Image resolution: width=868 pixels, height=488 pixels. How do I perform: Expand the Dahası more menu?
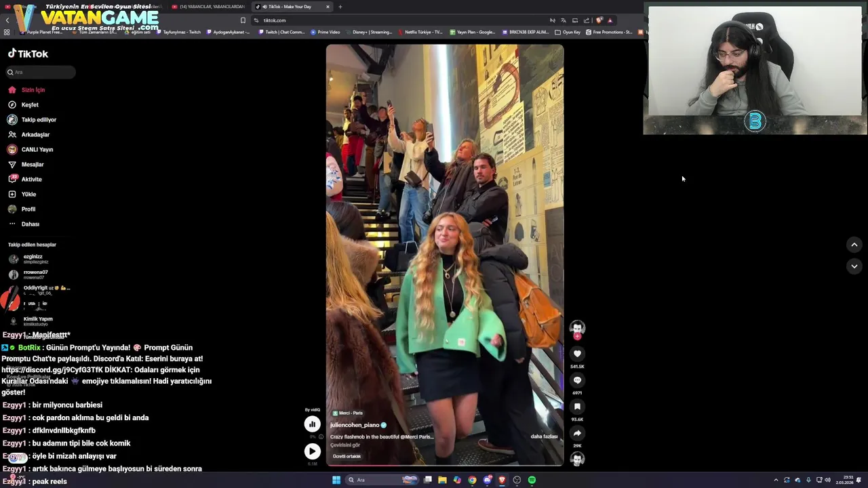tap(24, 224)
